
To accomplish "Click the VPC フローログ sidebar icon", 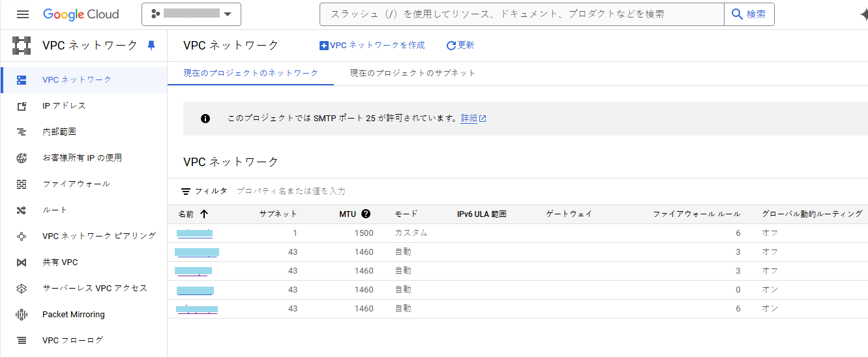I will (22, 341).
